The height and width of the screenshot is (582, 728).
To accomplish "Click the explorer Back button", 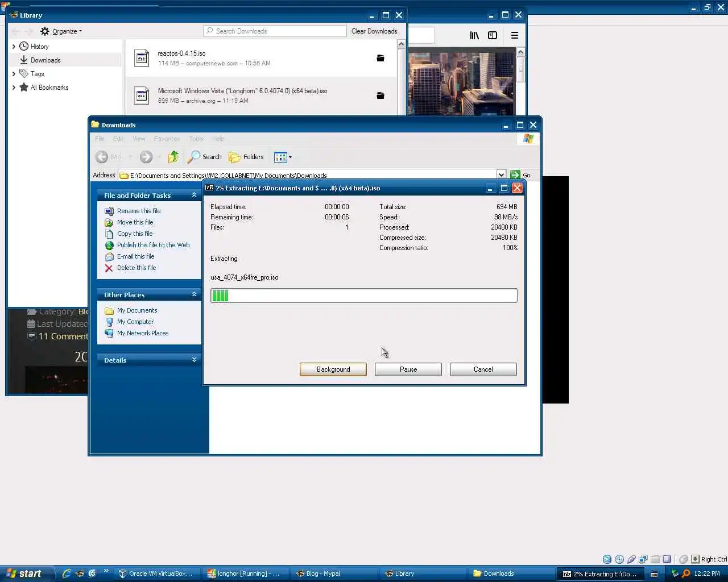I will pos(110,157).
